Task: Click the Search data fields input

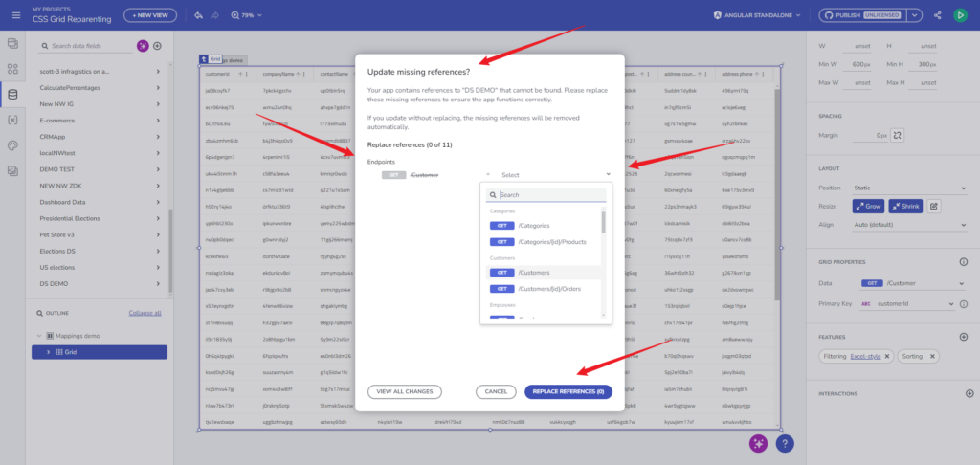Action: (x=85, y=46)
